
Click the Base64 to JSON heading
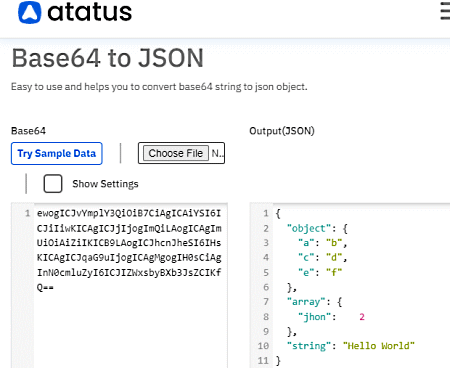click(x=107, y=58)
